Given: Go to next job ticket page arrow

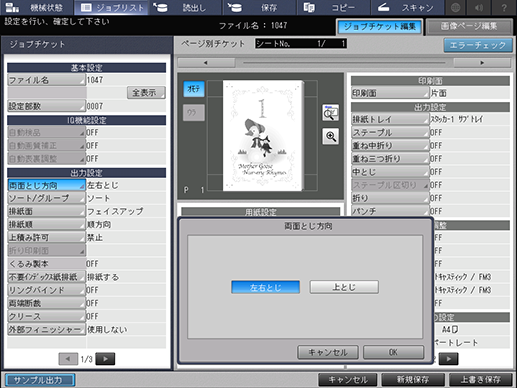Looking at the screenshot, I should point(105,359).
